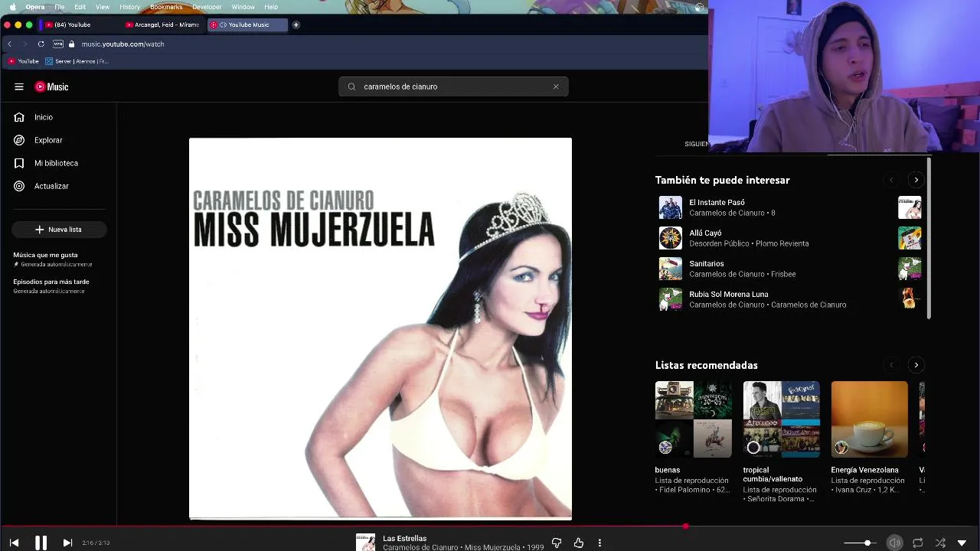The height and width of the screenshot is (551, 980).
Task: Switch to the Arcangel, Feid - Mírame tab
Action: tap(163, 24)
